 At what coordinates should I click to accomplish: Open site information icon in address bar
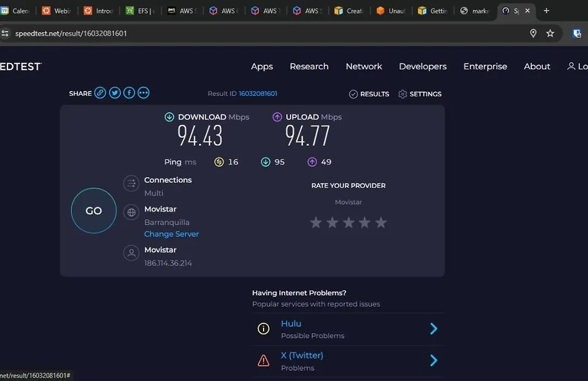[x=5, y=33]
